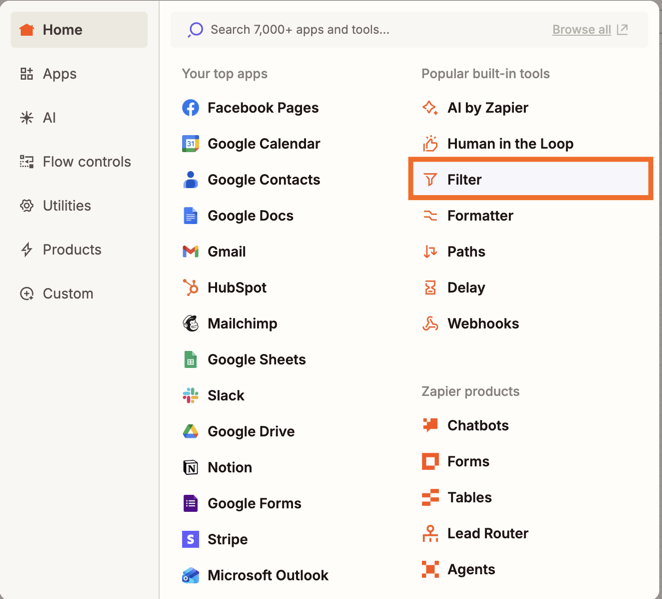The image size is (662, 599).
Task: Open the AI category
Action: (x=38, y=117)
